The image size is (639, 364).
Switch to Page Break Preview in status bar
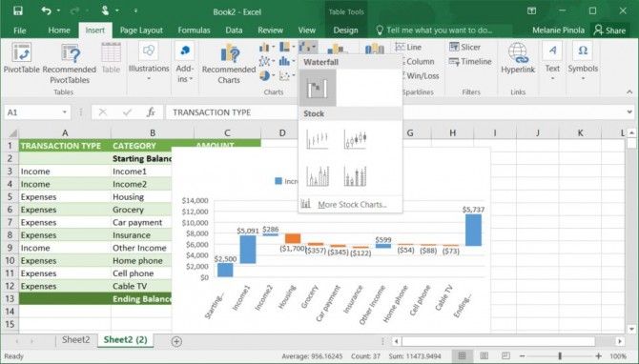click(x=505, y=355)
